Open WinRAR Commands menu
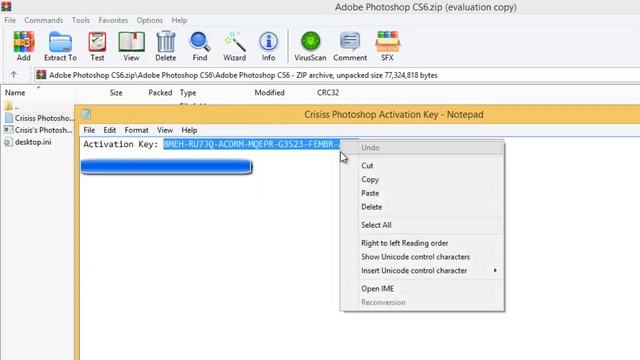Viewport: 640px width, 360px height. point(44,20)
